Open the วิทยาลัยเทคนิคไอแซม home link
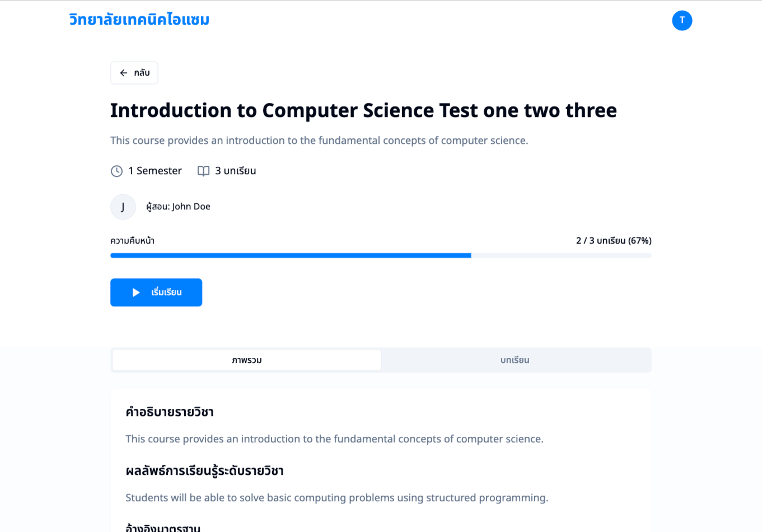Screen dimensions: 762x532 tap(139, 20)
